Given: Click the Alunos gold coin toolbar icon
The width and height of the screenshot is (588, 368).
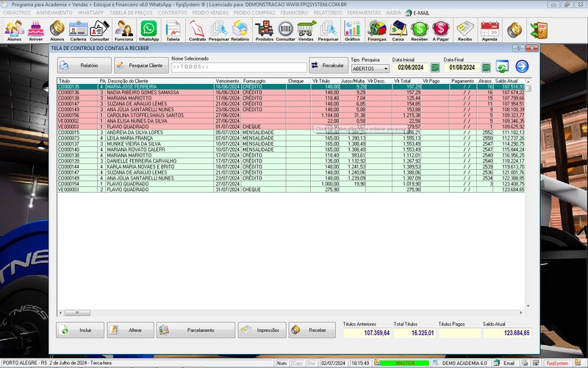Looking at the screenshot, I should [57, 30].
